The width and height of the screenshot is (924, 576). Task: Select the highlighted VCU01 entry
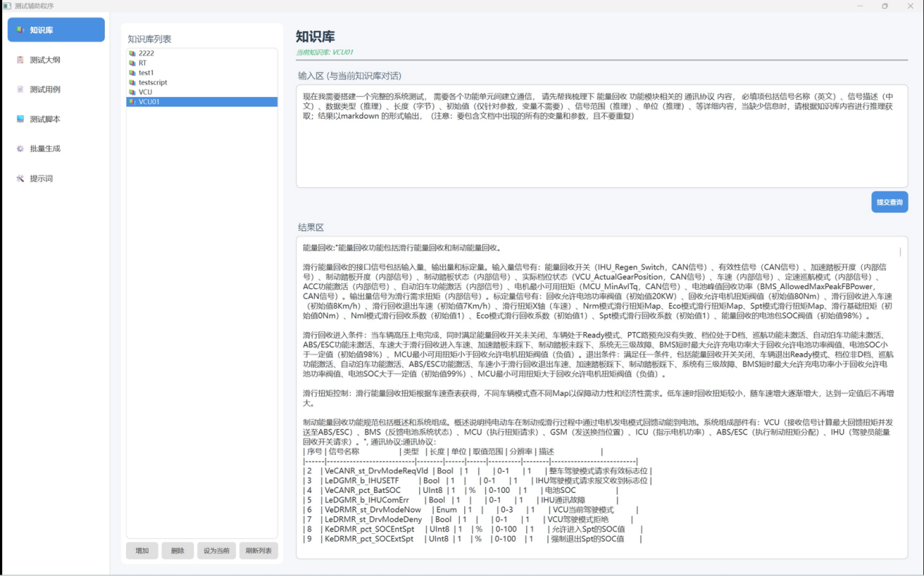[x=149, y=102]
